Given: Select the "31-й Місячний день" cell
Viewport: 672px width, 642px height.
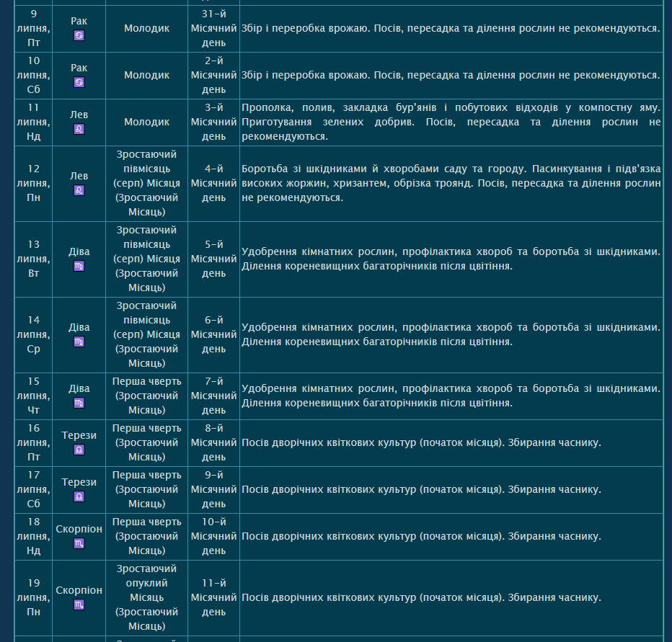Looking at the screenshot, I should [x=213, y=28].
